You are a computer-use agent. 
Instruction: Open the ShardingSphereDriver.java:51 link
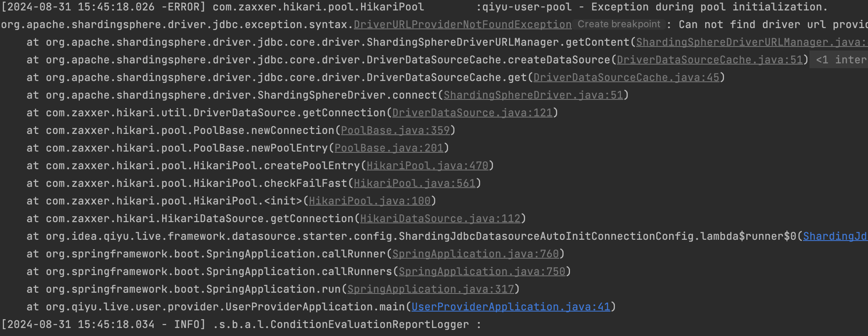click(533, 95)
